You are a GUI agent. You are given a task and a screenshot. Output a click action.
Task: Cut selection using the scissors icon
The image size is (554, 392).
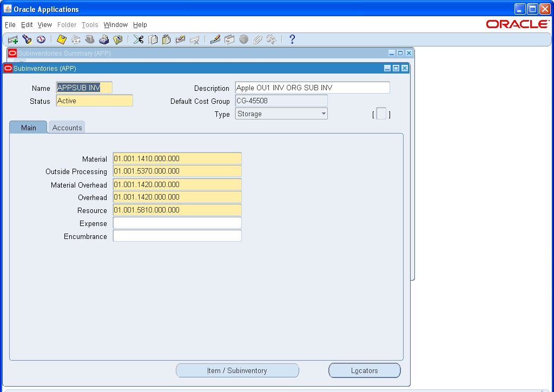138,39
